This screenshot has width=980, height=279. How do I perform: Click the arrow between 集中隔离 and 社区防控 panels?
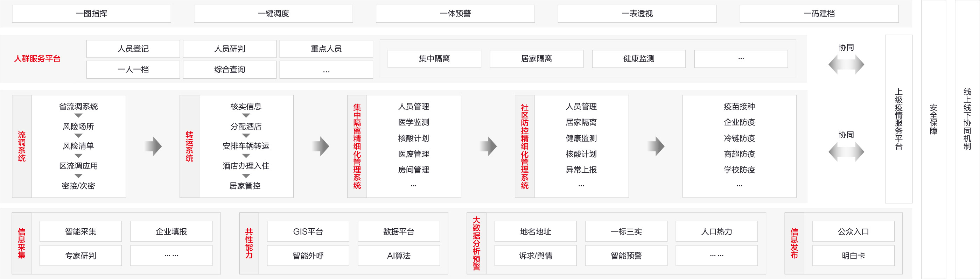[x=488, y=146]
